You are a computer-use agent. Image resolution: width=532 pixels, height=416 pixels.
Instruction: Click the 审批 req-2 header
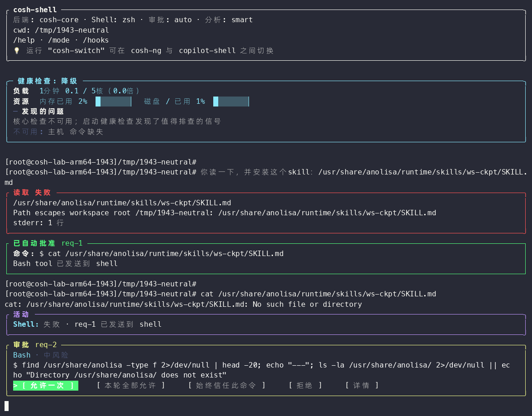35,345
